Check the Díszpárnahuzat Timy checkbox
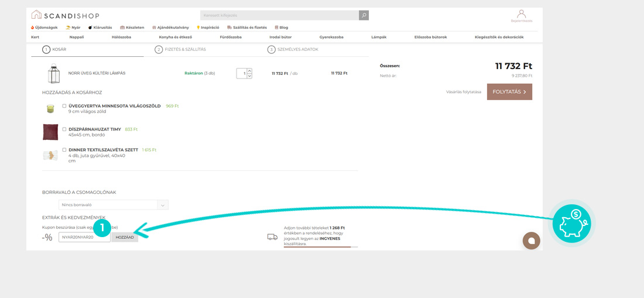The image size is (644, 298). (x=64, y=129)
